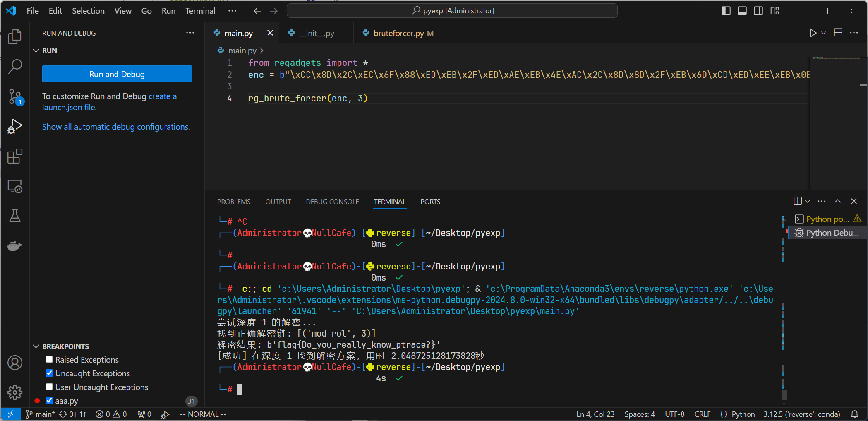The image size is (868, 421).
Task: Uncheck the aaa.py breakpoint
Action: (49, 400)
